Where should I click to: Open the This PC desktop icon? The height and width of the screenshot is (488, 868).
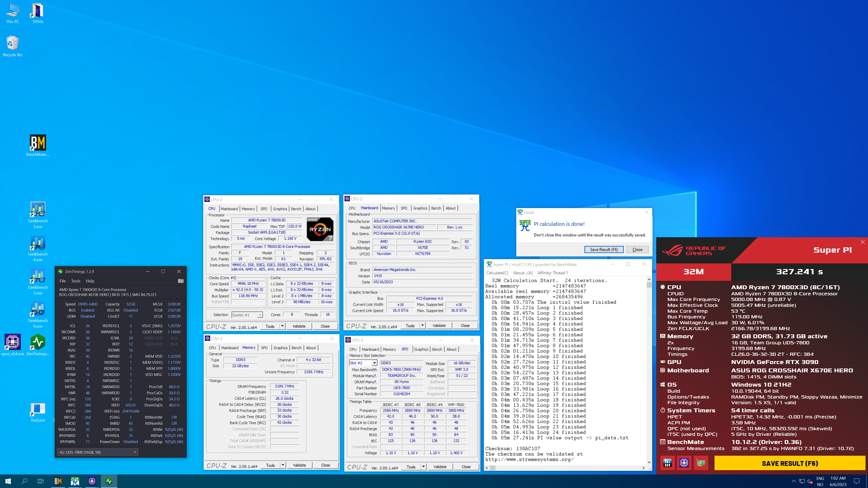pyautogui.click(x=12, y=14)
